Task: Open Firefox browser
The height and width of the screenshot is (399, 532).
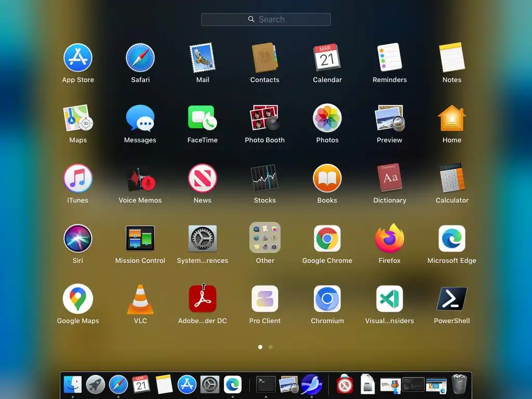Action: [x=390, y=238]
